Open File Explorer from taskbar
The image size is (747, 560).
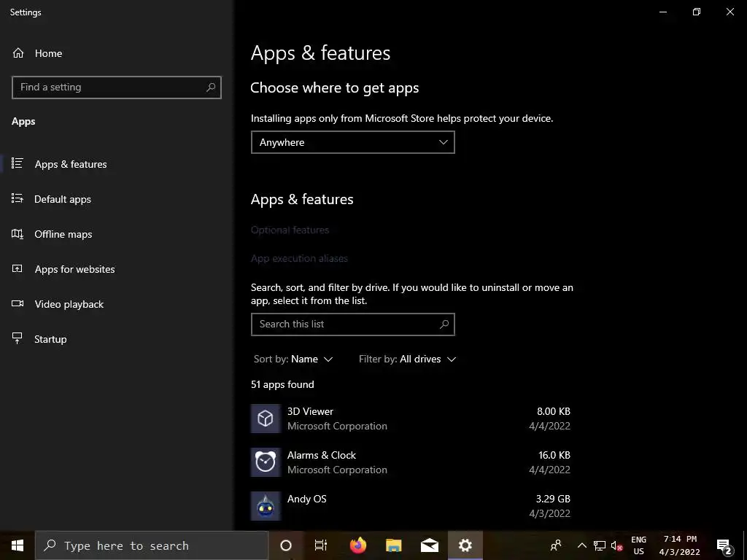tap(393, 545)
